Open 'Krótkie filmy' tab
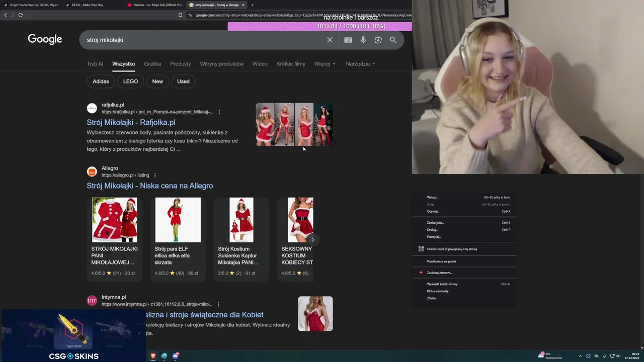Image resolution: width=644 pixels, height=362 pixels. pos(291,64)
